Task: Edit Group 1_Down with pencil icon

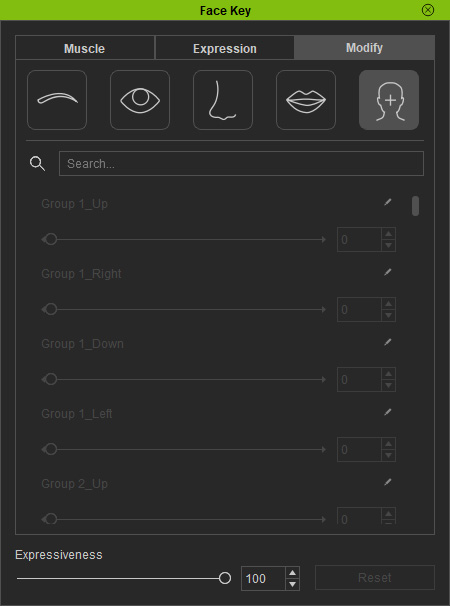Action: pyautogui.click(x=387, y=342)
